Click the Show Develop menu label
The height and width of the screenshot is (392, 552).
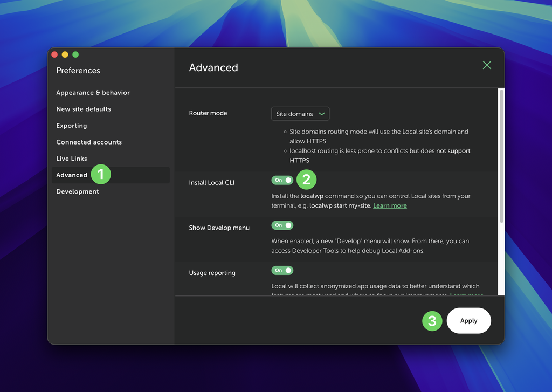point(219,228)
